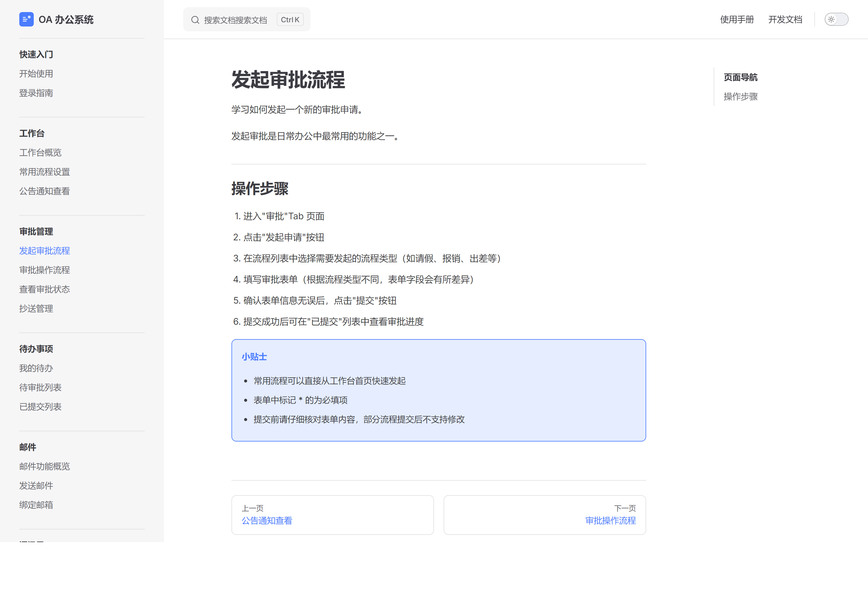Click the 小贴士 tip box title

tap(254, 357)
